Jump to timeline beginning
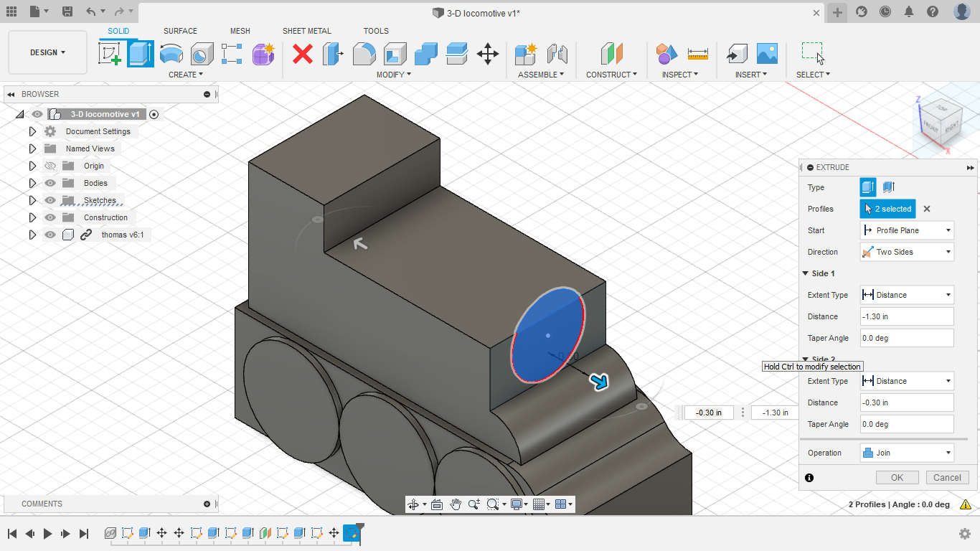 12,533
